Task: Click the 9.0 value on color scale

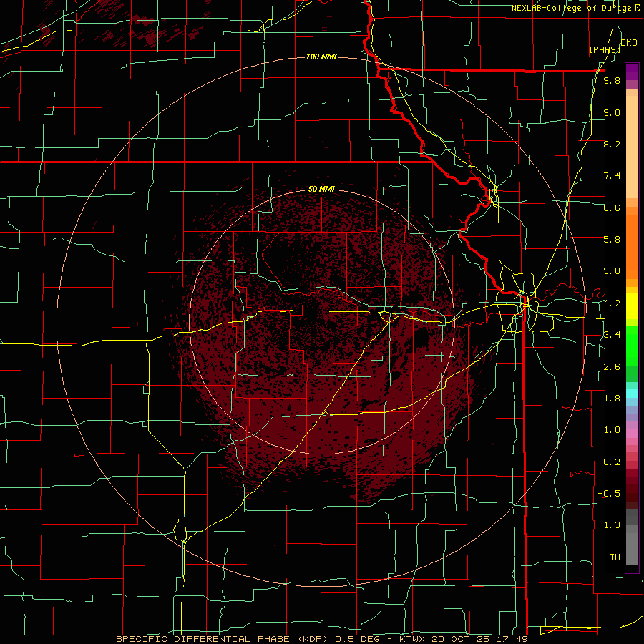Action: point(612,112)
